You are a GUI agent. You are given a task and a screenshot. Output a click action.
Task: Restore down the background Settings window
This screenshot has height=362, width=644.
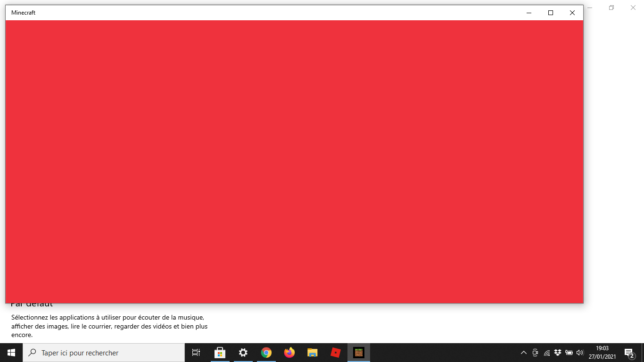611,8
